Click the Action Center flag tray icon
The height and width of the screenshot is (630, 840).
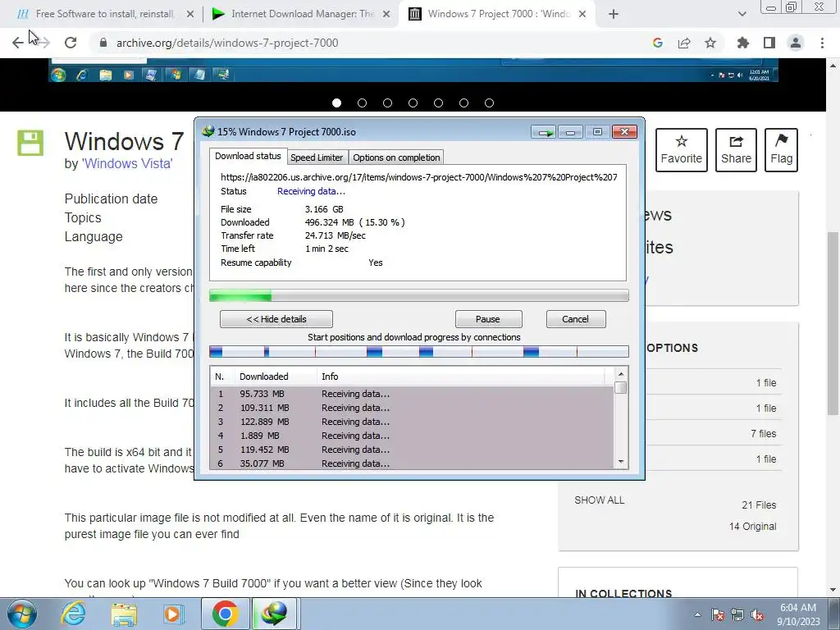718,614
